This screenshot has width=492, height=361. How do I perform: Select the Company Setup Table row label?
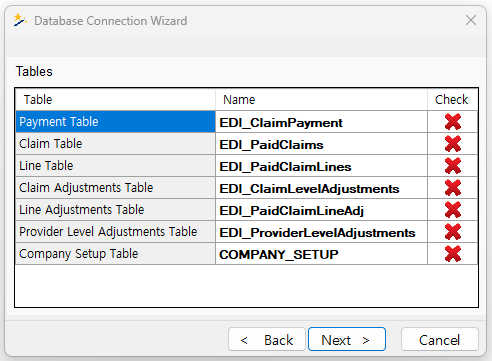115,254
